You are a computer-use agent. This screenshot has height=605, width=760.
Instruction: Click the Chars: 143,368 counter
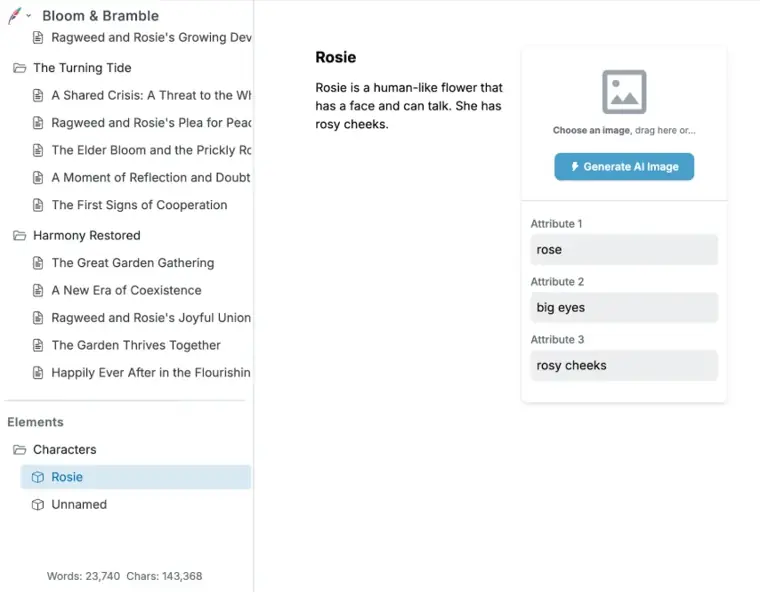pyautogui.click(x=164, y=576)
